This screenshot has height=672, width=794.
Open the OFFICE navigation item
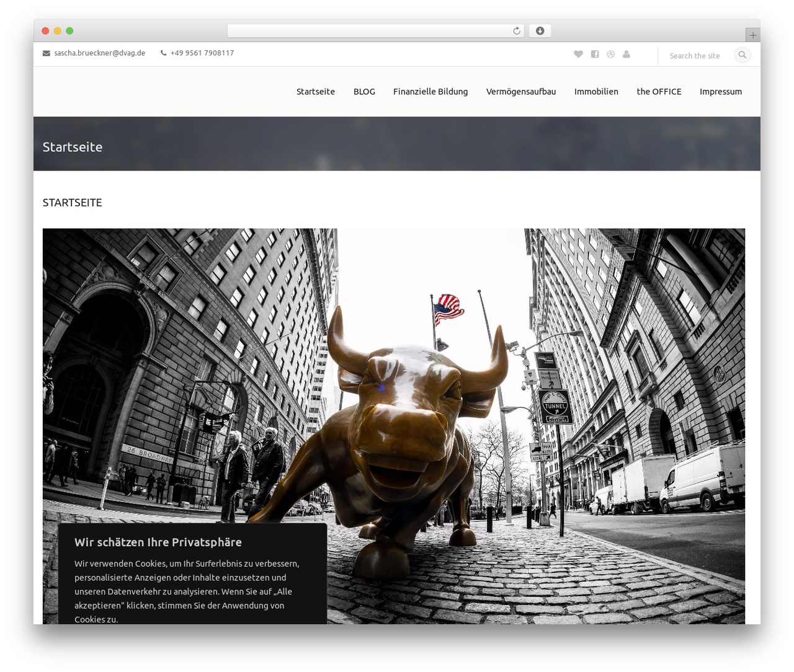click(659, 92)
